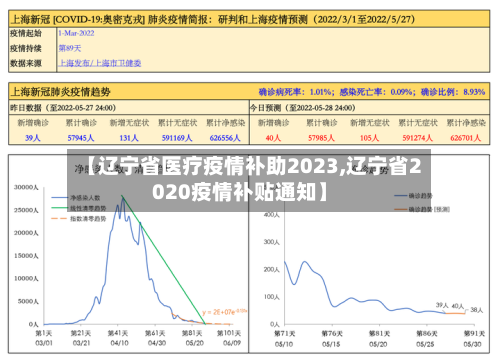Click the 确诊趋势 [预测] orange legend entry
500x362 pixels.
[x=422, y=209]
